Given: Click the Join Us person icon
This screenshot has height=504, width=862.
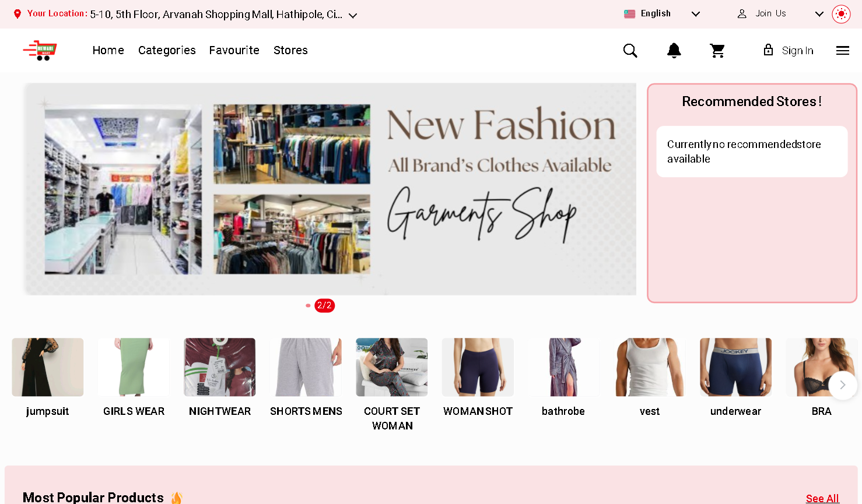Looking at the screenshot, I should (741, 13).
